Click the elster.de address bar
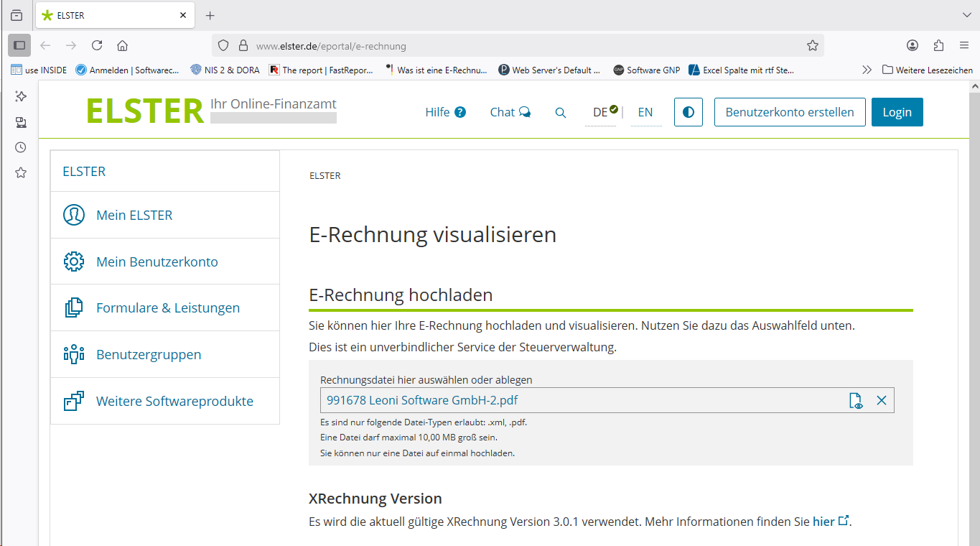Viewport: 980px width, 546px height. pyautogui.click(x=517, y=45)
